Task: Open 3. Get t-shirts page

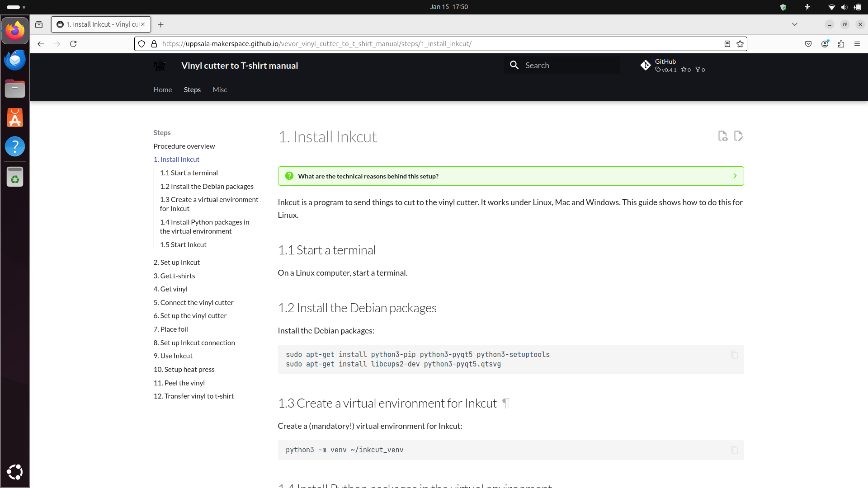Action: 174,276
